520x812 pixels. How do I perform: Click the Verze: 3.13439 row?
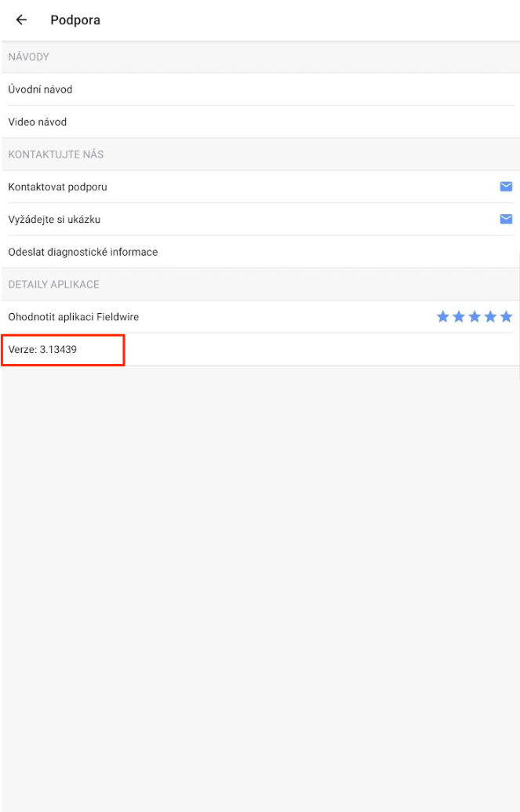coord(43,349)
